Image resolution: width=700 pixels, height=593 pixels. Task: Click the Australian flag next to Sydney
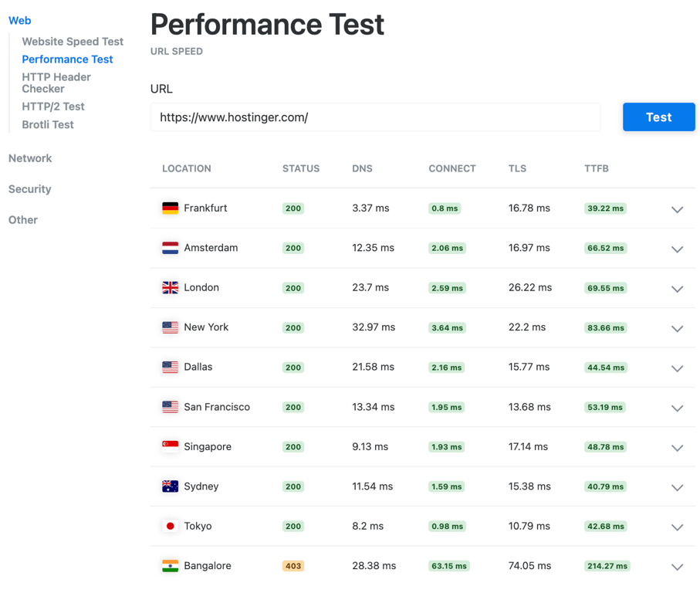(170, 486)
